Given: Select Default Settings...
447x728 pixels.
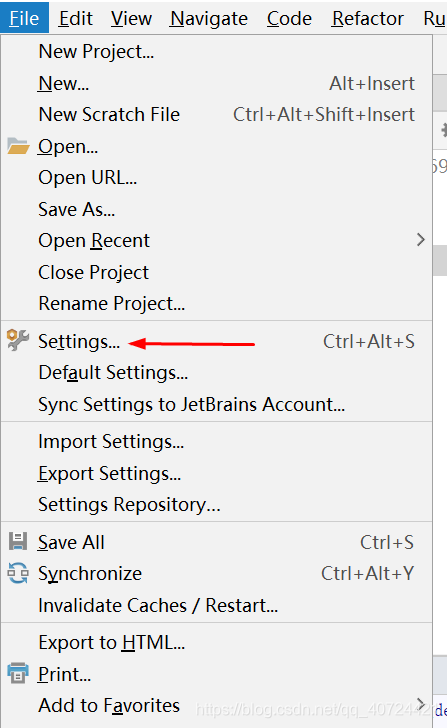Looking at the screenshot, I should (113, 373).
